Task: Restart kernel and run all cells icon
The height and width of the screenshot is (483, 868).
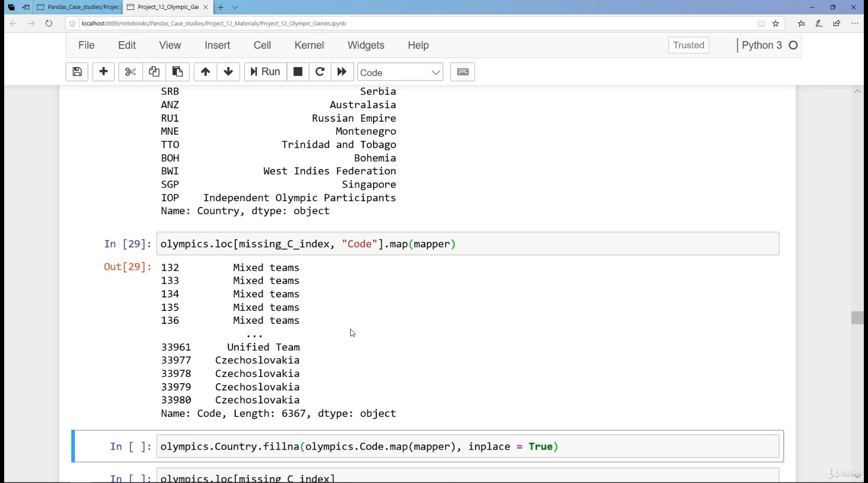Action: [342, 72]
